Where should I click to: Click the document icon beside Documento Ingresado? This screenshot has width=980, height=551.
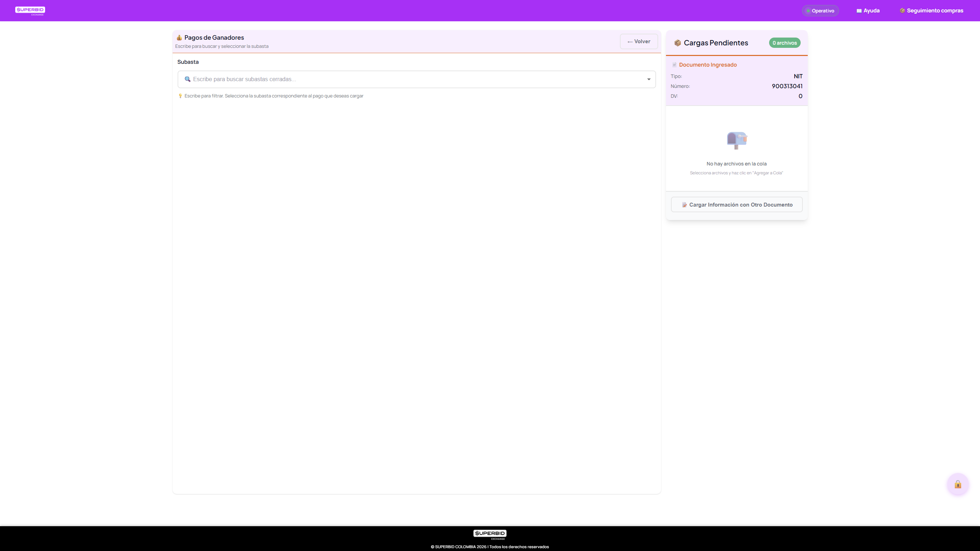(674, 64)
